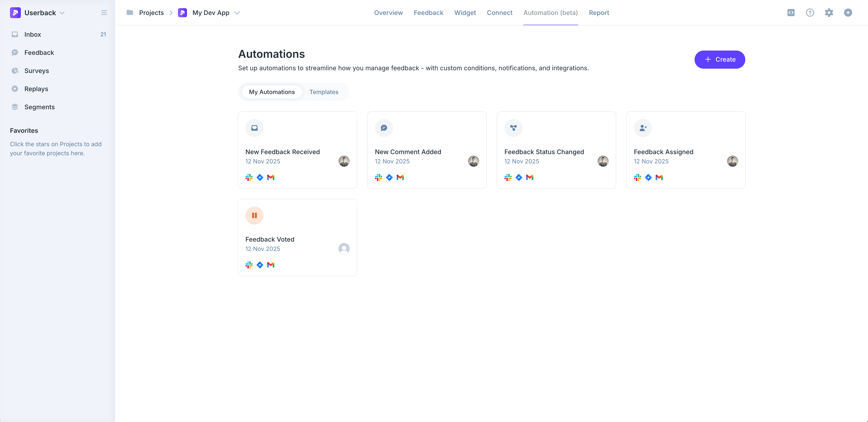Switch to the Feedback top tab
Screen dimensions: 868x422
(428, 13)
